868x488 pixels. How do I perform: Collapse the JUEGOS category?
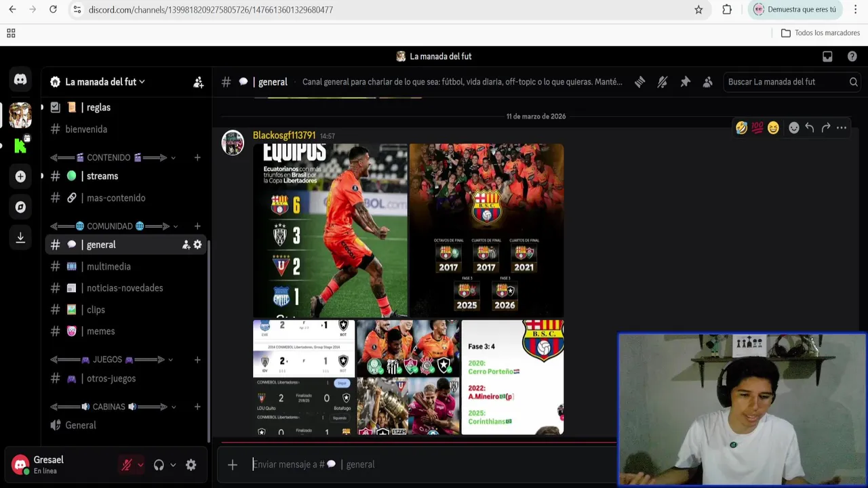pos(111,360)
